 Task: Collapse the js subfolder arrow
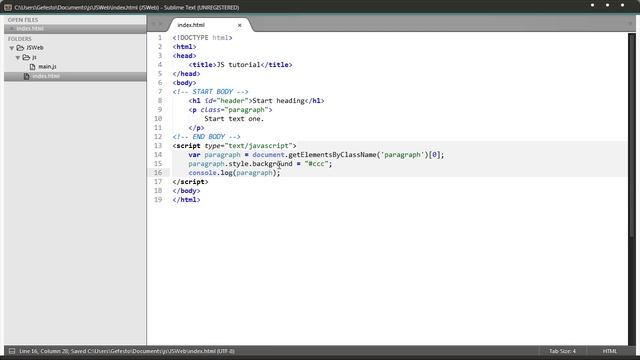click(x=18, y=58)
